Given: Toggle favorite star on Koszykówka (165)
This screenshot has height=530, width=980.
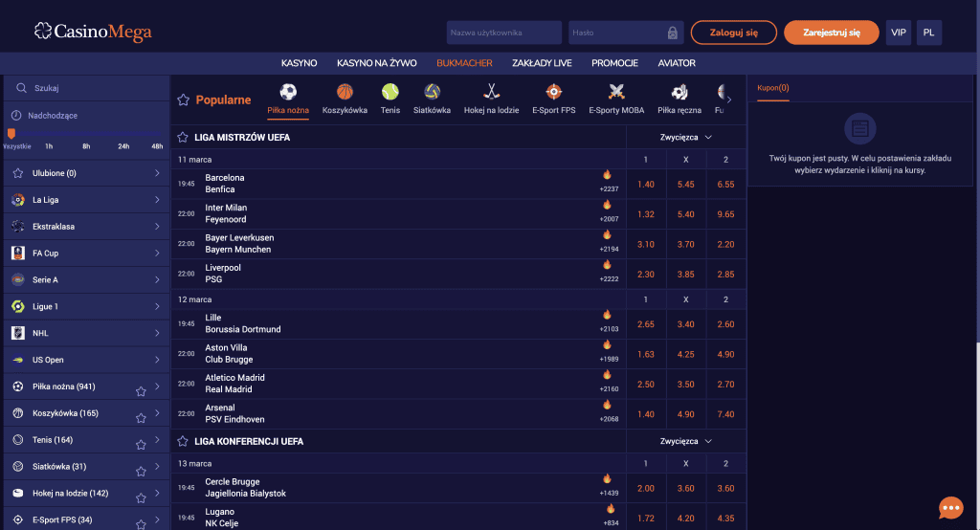Looking at the screenshot, I should pos(141,418).
